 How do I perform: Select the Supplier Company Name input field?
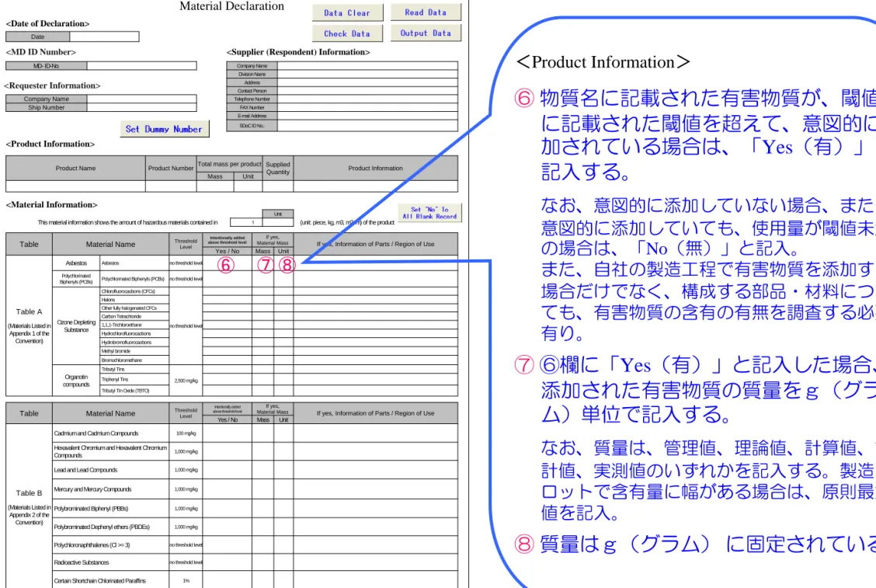point(367,66)
